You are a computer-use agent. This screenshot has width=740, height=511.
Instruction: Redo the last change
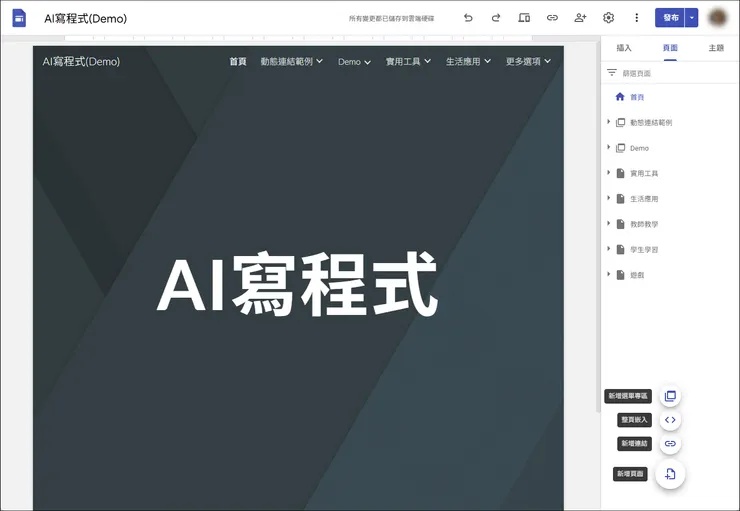coord(496,18)
